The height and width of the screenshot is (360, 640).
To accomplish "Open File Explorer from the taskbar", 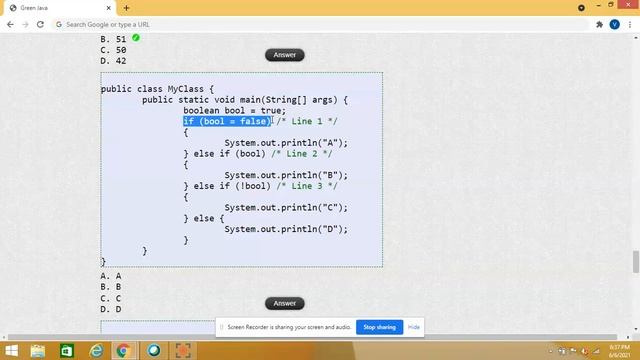I will pos(38,351).
